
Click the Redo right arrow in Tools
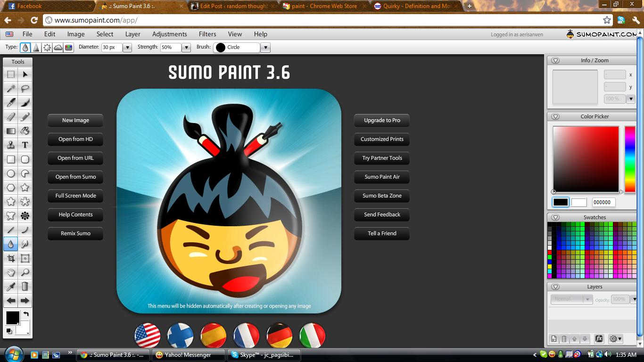pyautogui.click(x=25, y=301)
